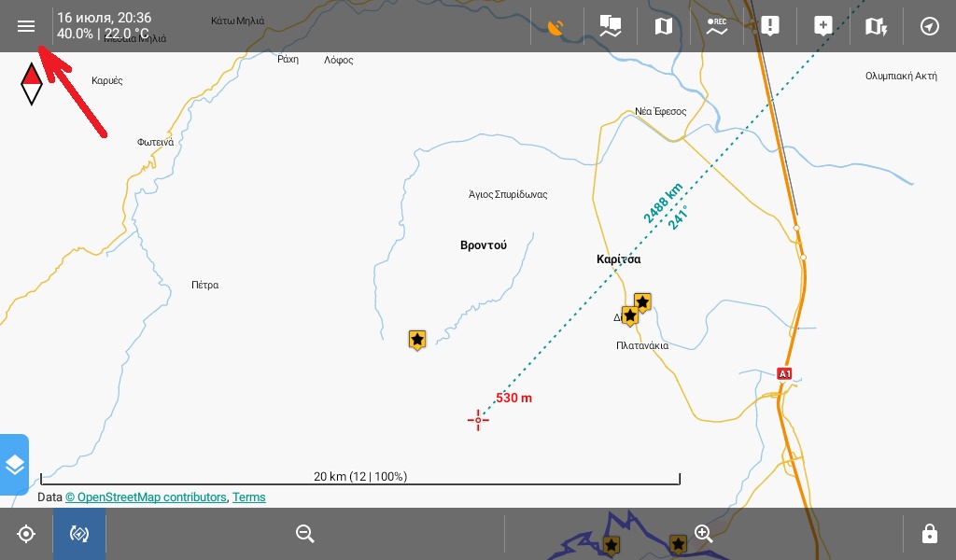The image size is (956, 560).
Task: Open the navigation arrow icon
Action: (929, 26)
